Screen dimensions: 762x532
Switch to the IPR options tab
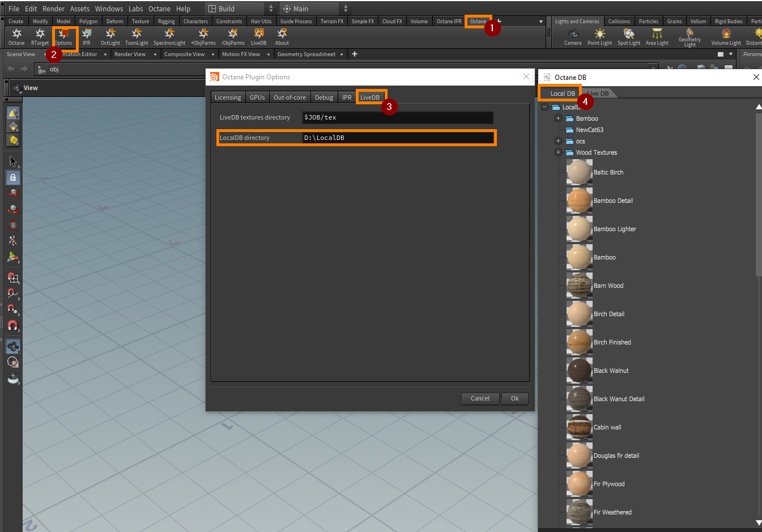347,97
